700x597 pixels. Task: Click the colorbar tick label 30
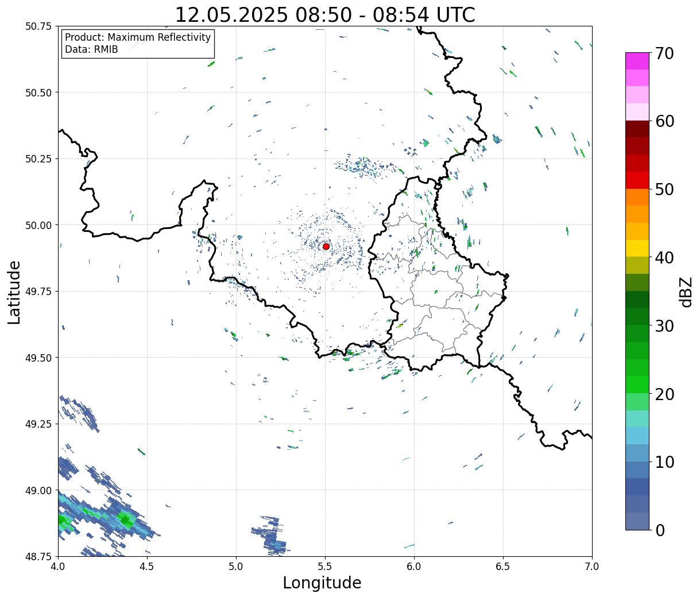coord(664,326)
